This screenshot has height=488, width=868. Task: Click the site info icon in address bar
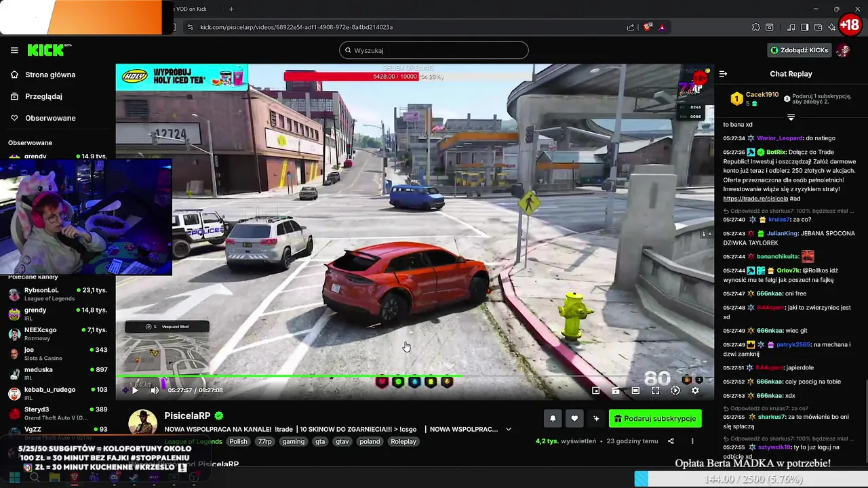pyautogui.click(x=190, y=27)
